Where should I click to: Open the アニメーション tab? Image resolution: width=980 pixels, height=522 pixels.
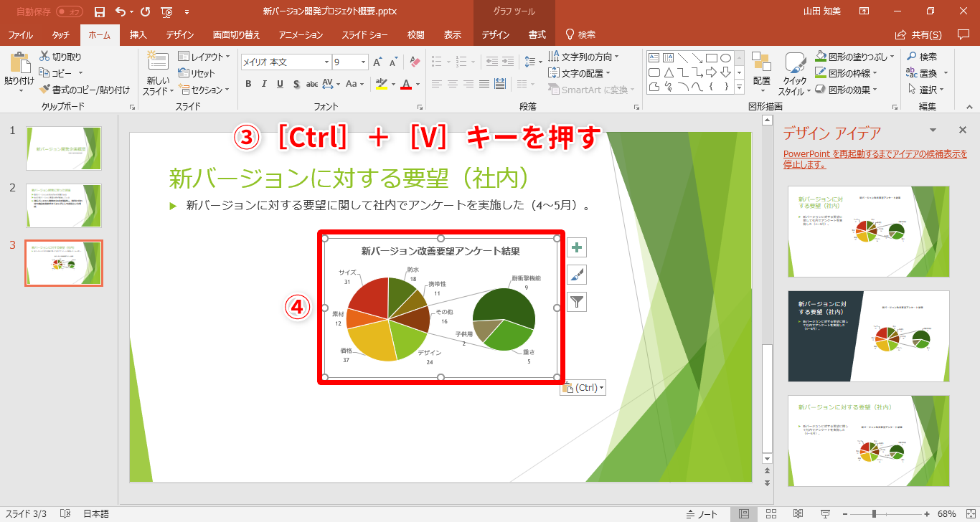click(x=301, y=34)
